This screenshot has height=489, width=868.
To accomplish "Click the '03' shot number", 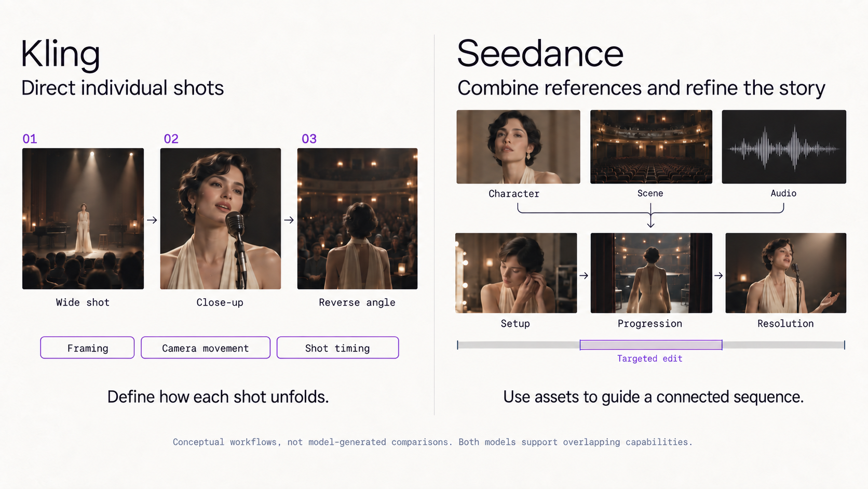I will 309,139.
